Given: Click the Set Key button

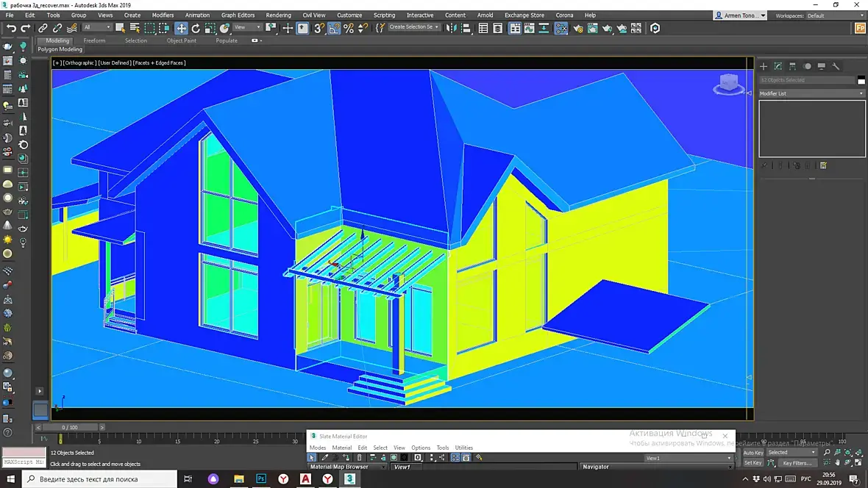Looking at the screenshot, I should tap(753, 462).
